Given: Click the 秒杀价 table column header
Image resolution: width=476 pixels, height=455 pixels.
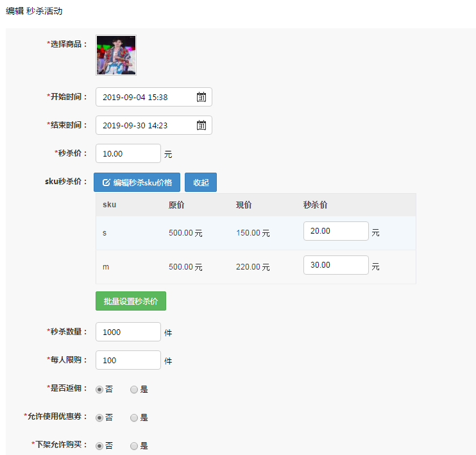Looking at the screenshot, I should click(x=315, y=205).
